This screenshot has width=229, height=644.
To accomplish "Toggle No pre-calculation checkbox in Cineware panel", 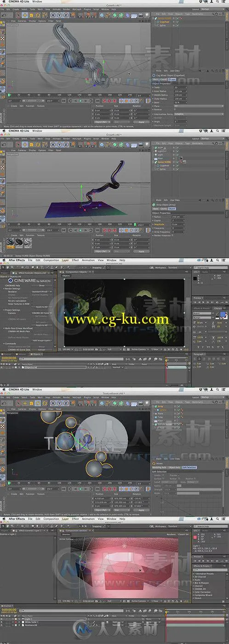I will pyautogui.click(x=32, y=301).
